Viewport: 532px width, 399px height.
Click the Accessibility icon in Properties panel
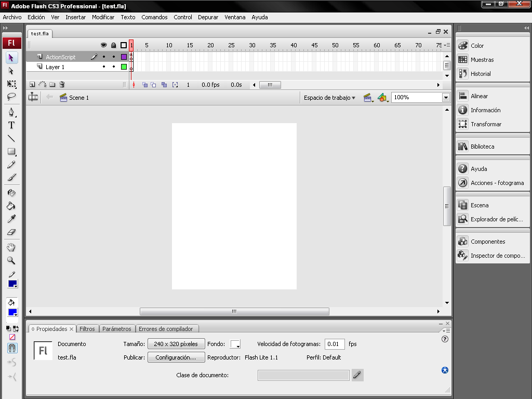click(445, 370)
